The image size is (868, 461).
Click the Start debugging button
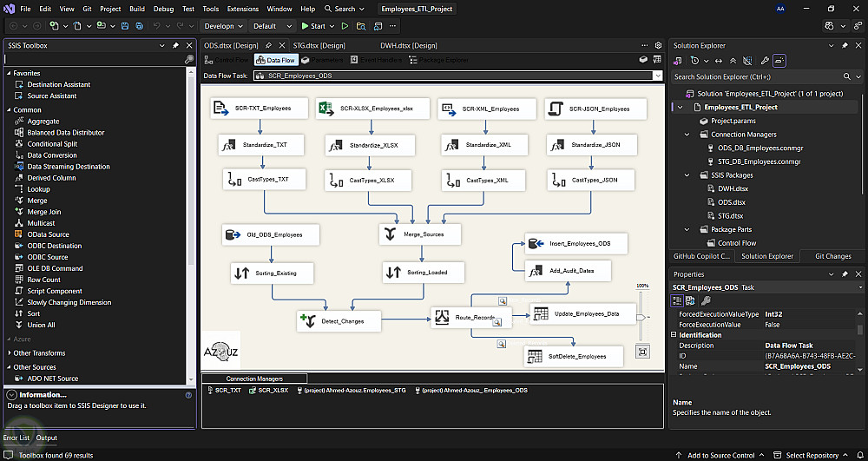312,26
